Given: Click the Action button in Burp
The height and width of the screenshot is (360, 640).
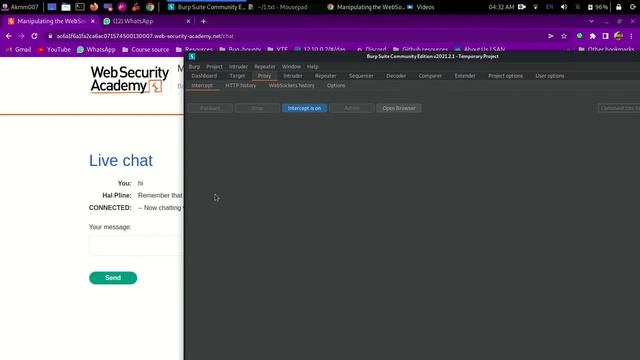Looking at the screenshot, I should click(351, 108).
